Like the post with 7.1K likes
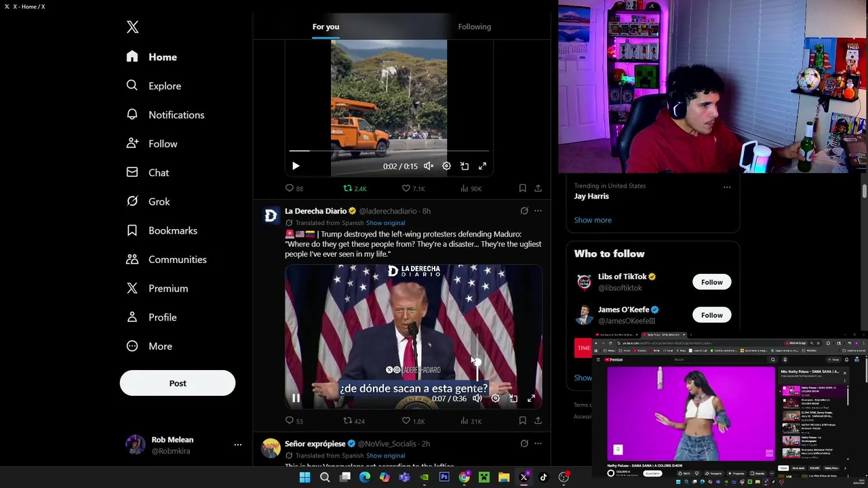This screenshot has height=488, width=868. (x=413, y=188)
